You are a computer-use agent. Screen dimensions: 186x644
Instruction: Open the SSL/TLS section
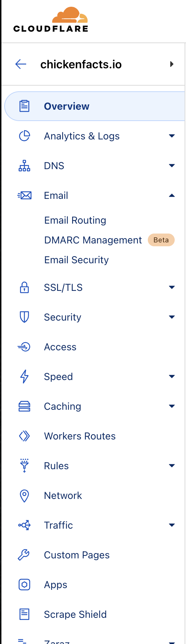tap(63, 287)
